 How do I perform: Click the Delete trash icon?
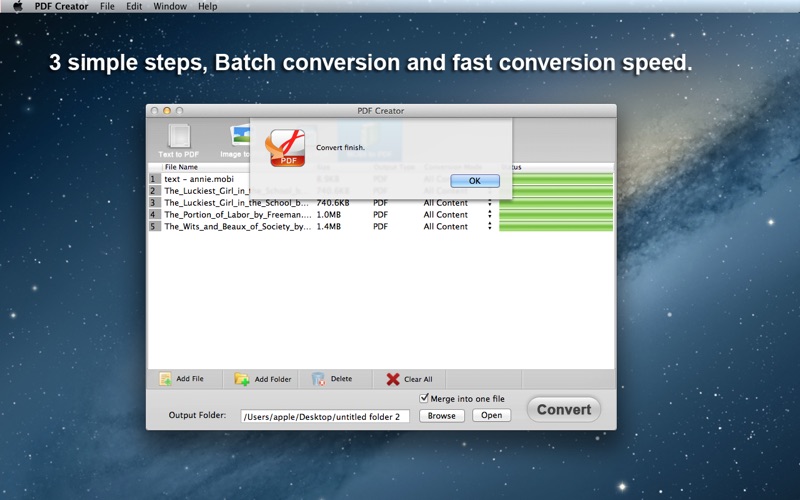coord(318,379)
